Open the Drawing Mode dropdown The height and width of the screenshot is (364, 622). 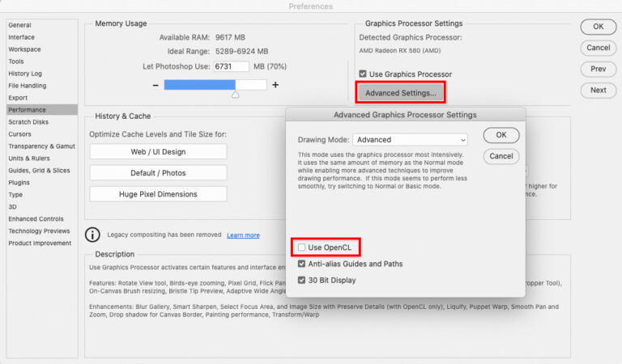(410, 139)
